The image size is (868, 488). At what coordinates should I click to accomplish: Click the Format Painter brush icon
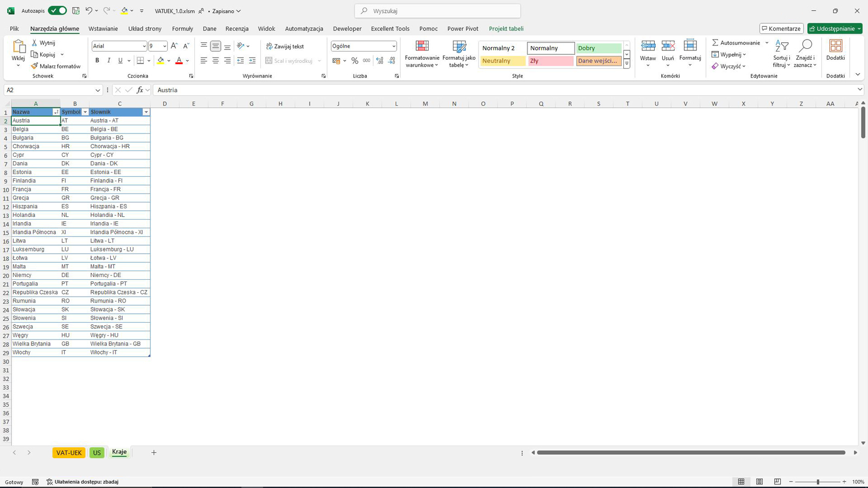point(35,66)
